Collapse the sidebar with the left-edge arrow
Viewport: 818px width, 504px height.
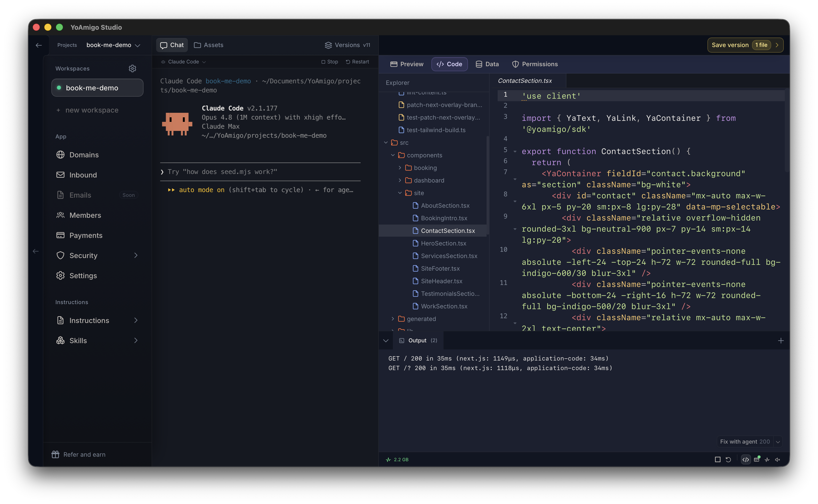pos(36,251)
